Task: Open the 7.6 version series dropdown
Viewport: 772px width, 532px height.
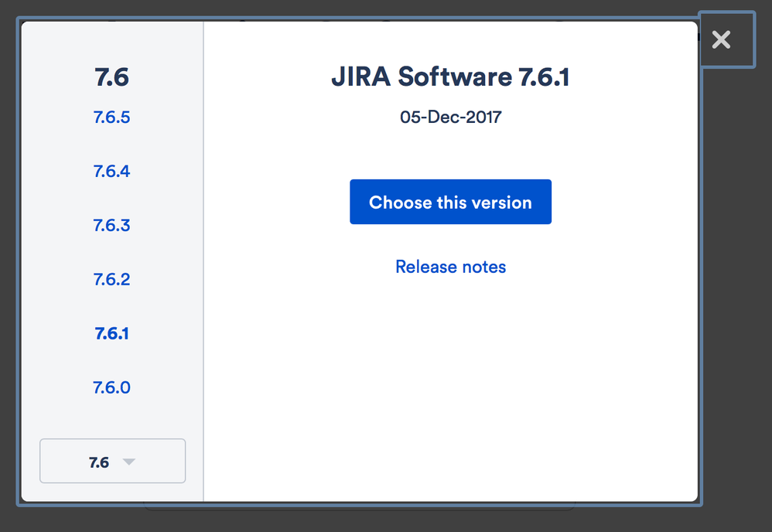Action: pyautogui.click(x=113, y=461)
